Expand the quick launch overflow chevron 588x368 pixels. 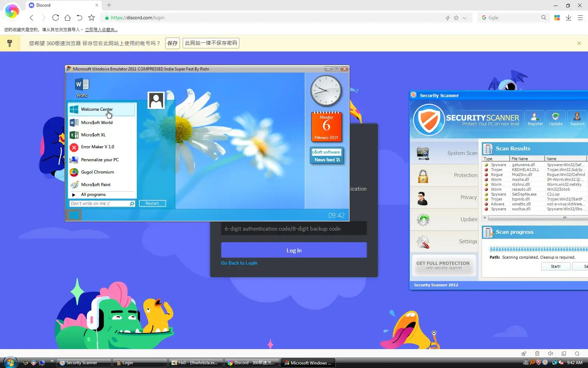click(52, 361)
